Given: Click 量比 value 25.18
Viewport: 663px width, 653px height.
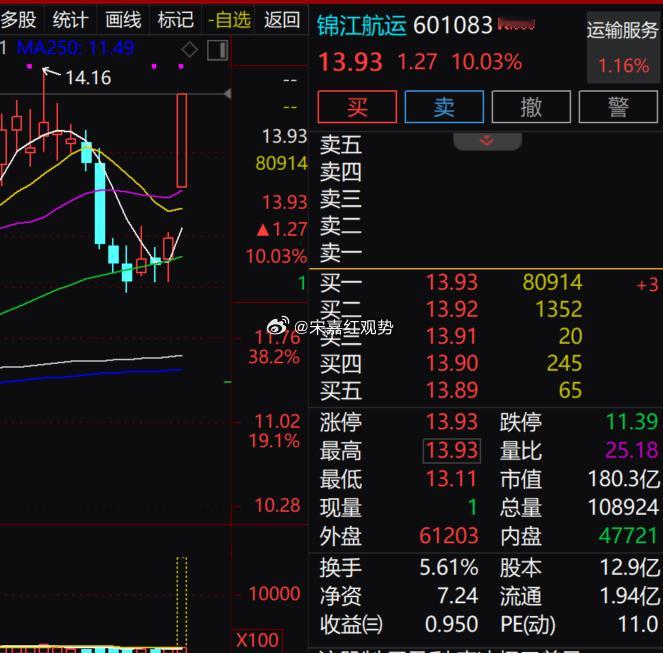Looking at the screenshot, I should pyautogui.click(x=632, y=450).
